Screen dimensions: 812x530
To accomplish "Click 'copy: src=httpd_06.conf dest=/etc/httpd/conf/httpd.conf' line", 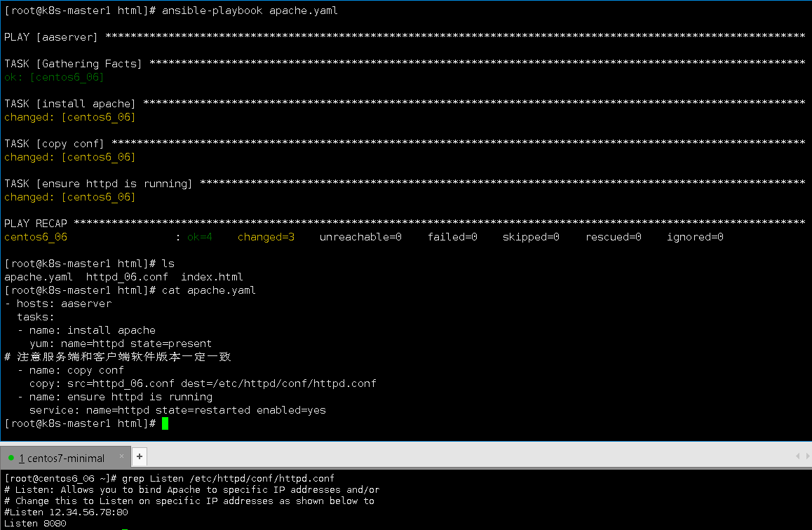I will tap(203, 383).
